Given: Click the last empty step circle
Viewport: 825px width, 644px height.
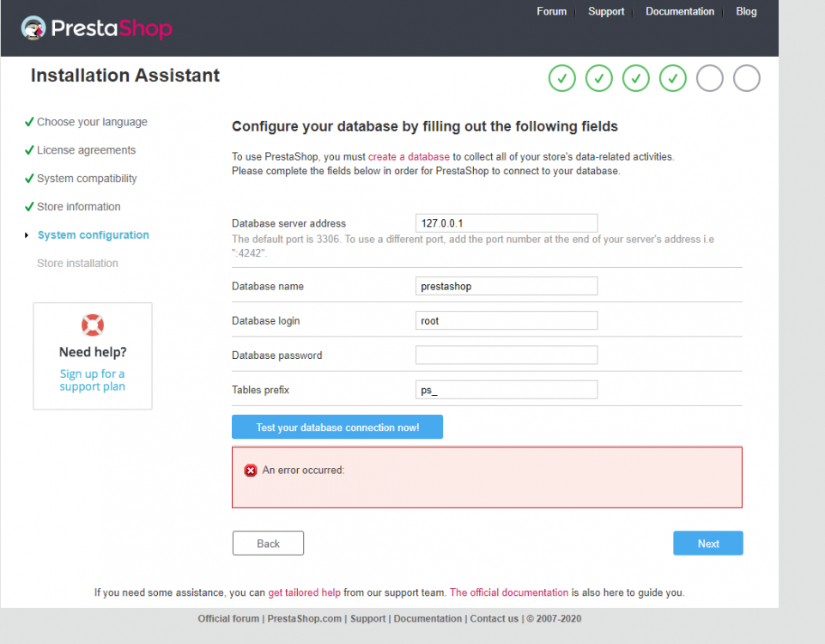Looking at the screenshot, I should pyautogui.click(x=747, y=78).
